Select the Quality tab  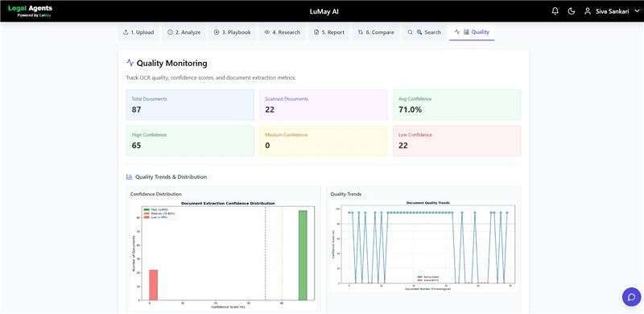click(x=472, y=32)
